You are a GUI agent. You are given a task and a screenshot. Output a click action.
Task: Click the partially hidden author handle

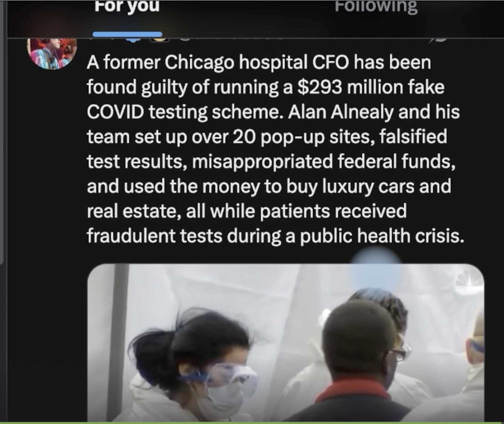click(230, 39)
